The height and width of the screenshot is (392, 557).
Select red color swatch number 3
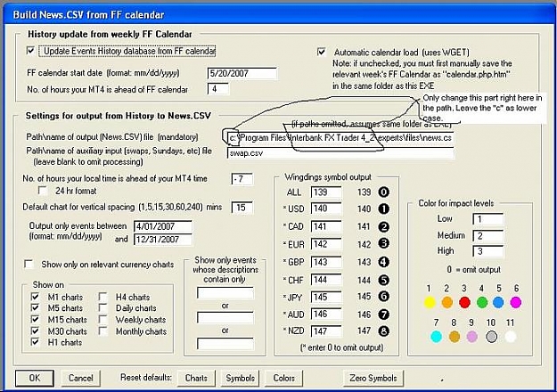click(464, 303)
